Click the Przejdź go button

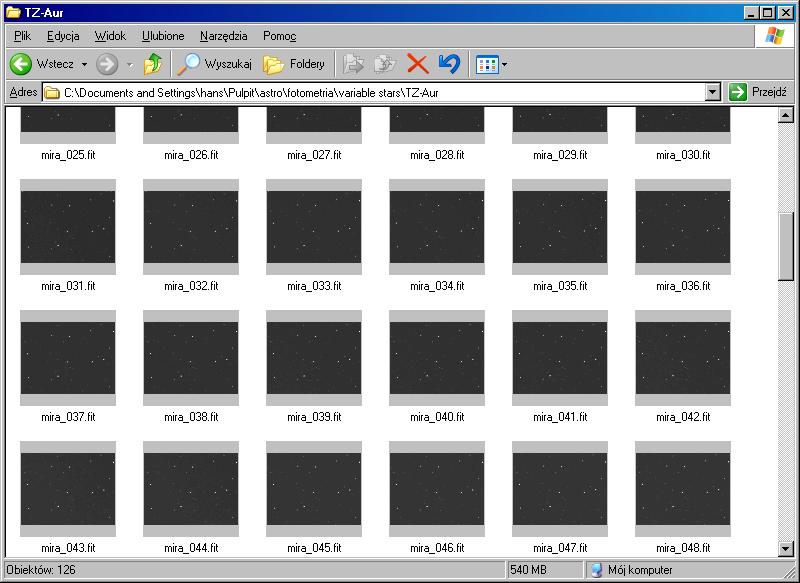758,92
